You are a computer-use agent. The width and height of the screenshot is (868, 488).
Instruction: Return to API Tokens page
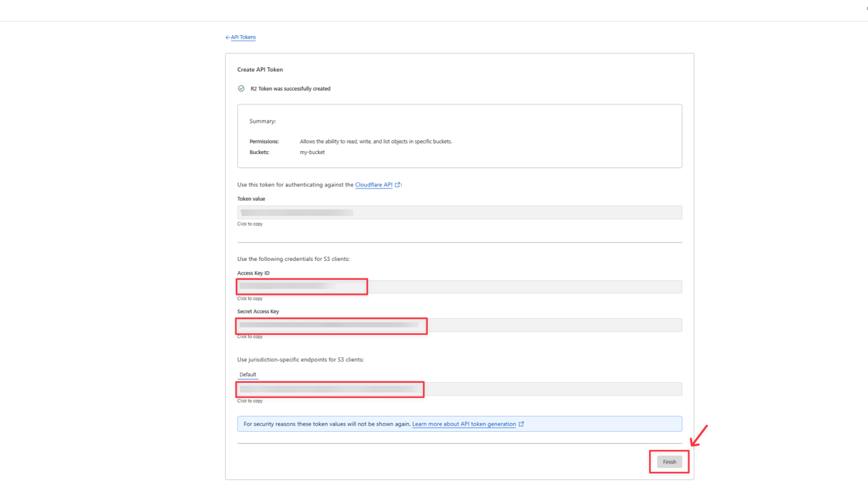tap(243, 37)
